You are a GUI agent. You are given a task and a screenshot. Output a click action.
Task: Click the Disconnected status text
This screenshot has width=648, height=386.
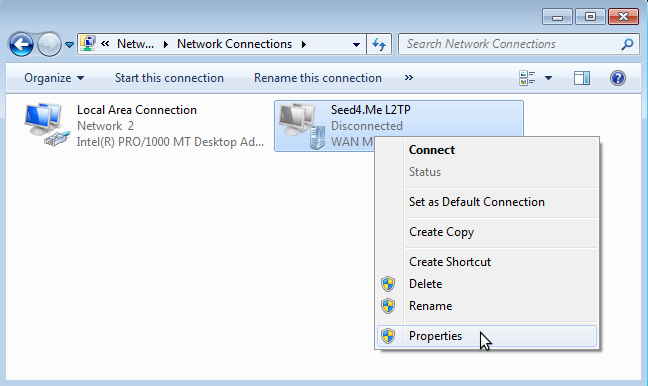tap(367, 126)
